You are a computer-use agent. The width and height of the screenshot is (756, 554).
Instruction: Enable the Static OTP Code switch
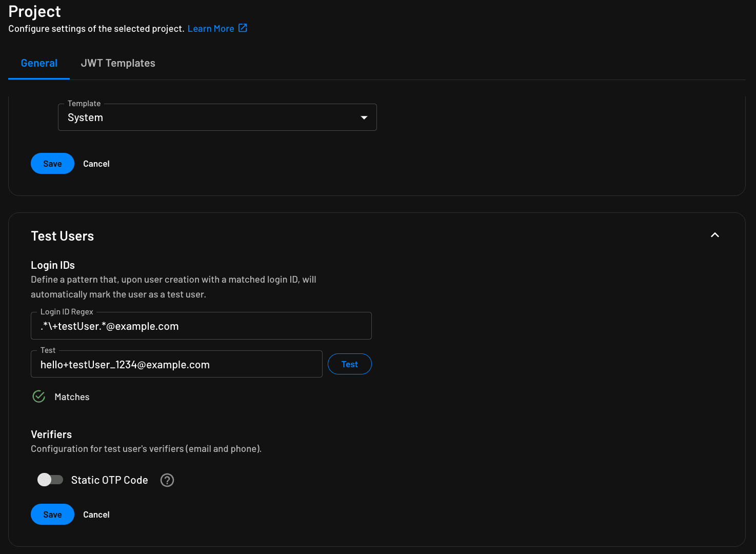click(x=50, y=479)
